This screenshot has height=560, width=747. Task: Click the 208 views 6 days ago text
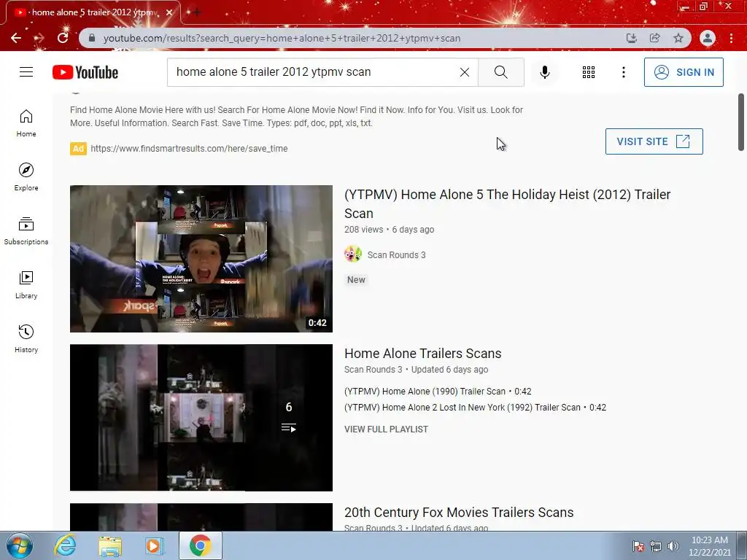tap(390, 230)
